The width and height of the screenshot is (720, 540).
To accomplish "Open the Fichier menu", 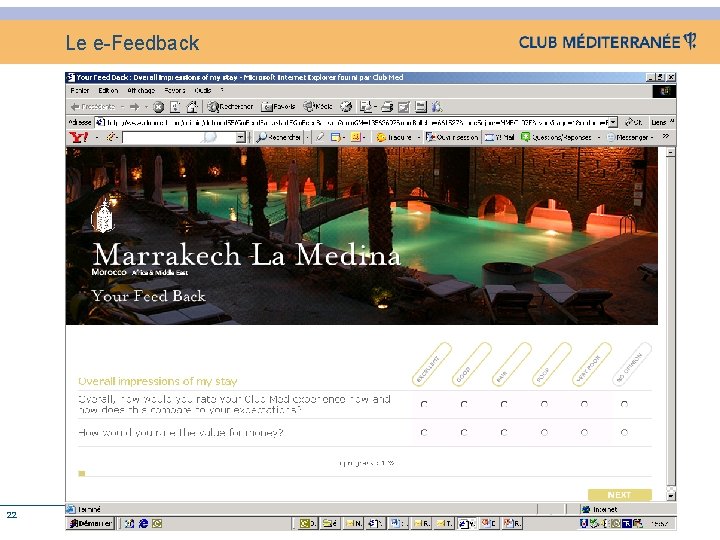I will pyautogui.click(x=79, y=90).
